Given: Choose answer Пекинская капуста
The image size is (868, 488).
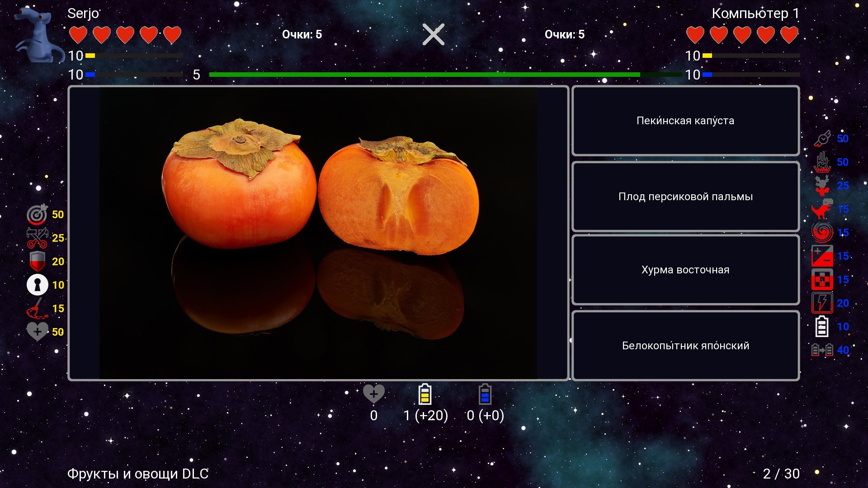Looking at the screenshot, I should tap(685, 121).
